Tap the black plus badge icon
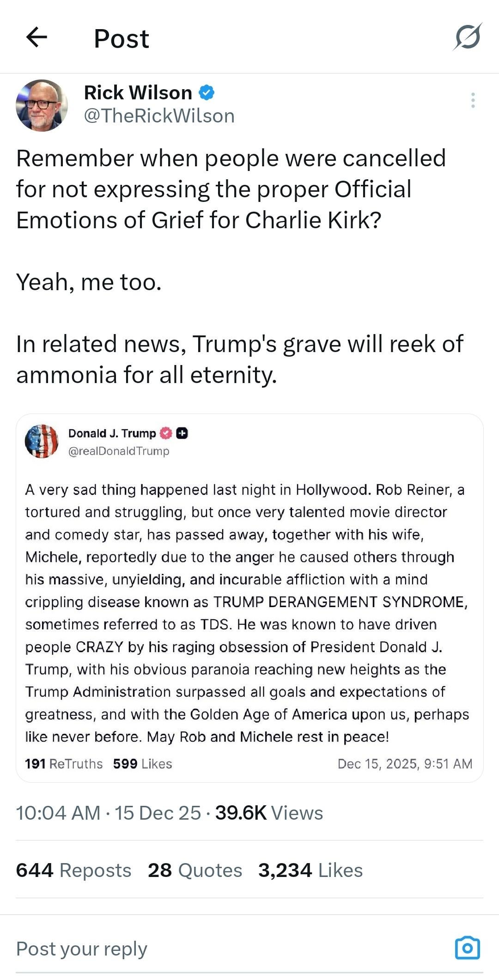Viewport: 499px width, 980px height. 182,433
